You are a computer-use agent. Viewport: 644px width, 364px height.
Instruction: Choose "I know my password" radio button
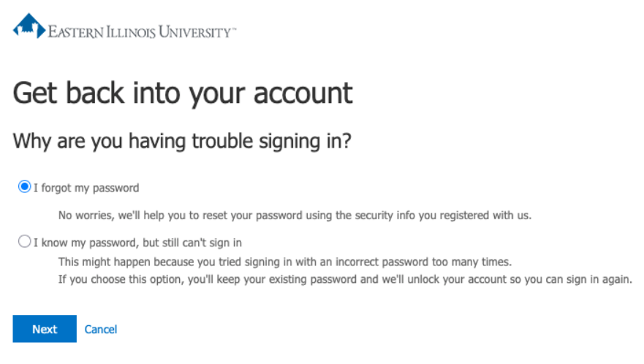point(25,241)
